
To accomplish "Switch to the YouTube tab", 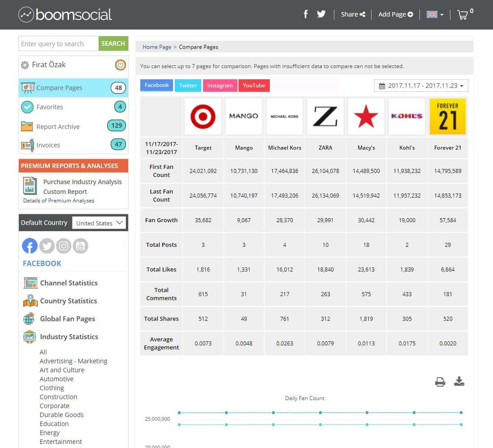I will 254,86.
